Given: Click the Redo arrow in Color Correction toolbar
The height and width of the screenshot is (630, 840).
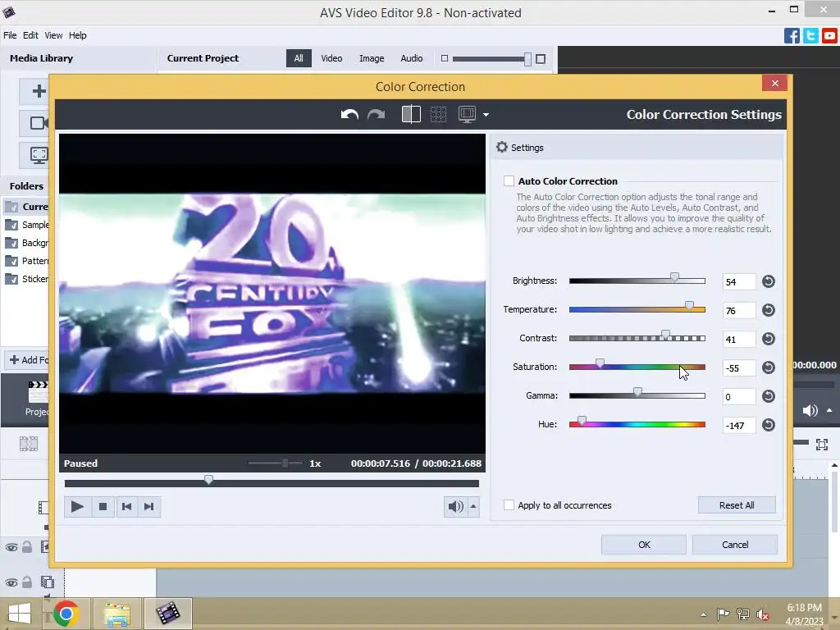Looking at the screenshot, I should (x=376, y=114).
